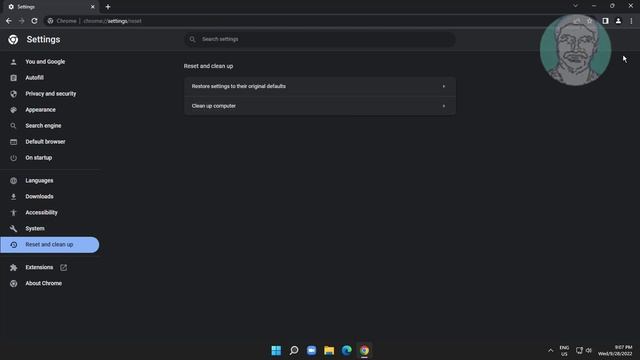Screen dimensions: 640x360
Task: Show hidden system tray icons chevron
Action: click(x=551, y=350)
